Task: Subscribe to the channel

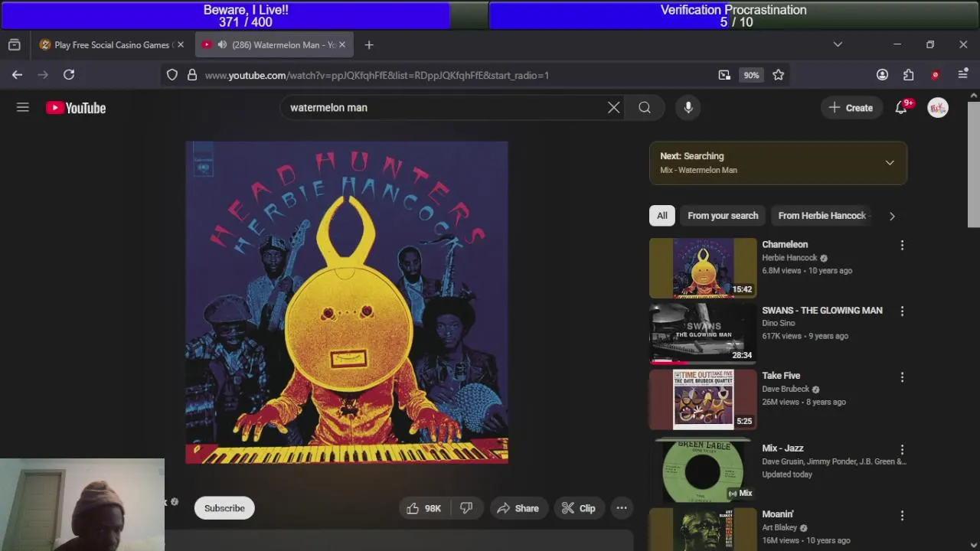Action: [224, 508]
